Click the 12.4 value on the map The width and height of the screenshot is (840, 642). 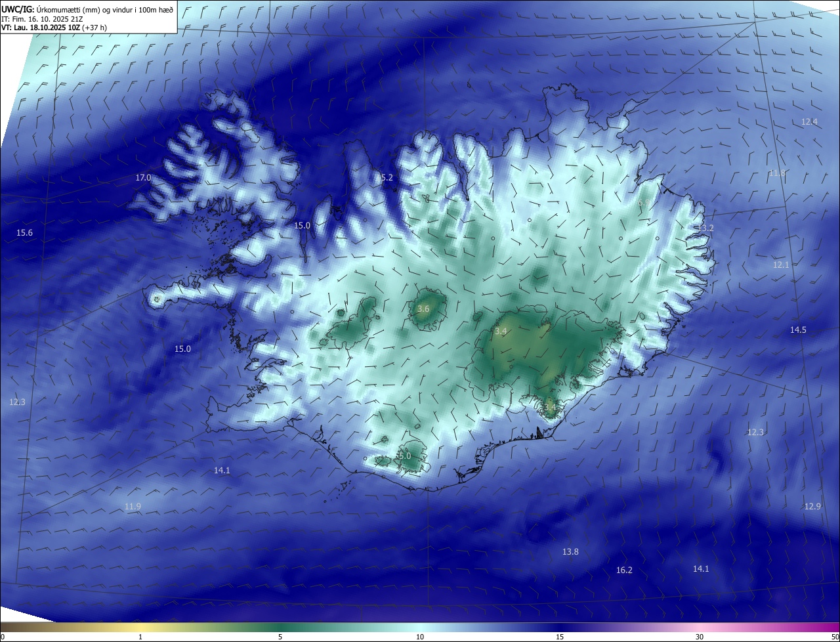click(x=809, y=122)
